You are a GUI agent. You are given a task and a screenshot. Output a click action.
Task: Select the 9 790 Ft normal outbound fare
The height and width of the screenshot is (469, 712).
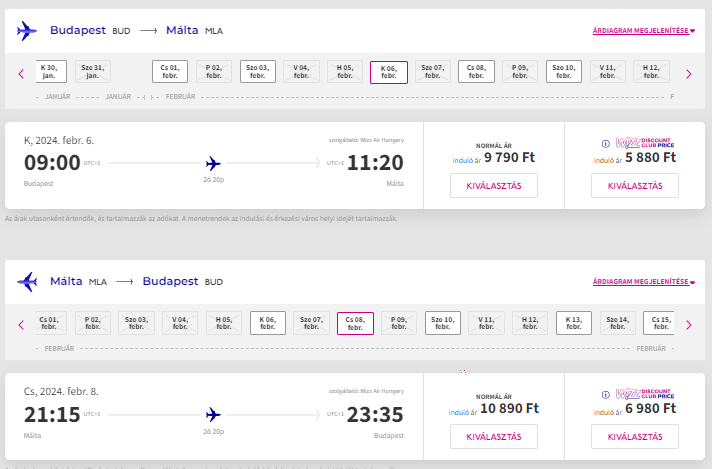(x=494, y=186)
